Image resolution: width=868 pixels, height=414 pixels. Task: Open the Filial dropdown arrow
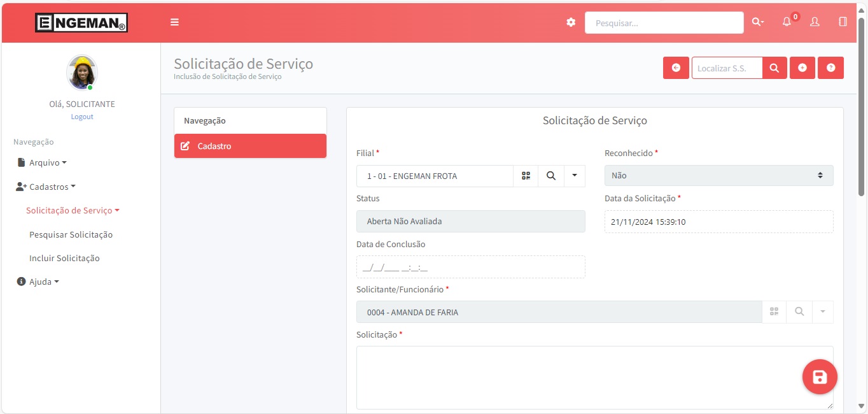coord(574,176)
